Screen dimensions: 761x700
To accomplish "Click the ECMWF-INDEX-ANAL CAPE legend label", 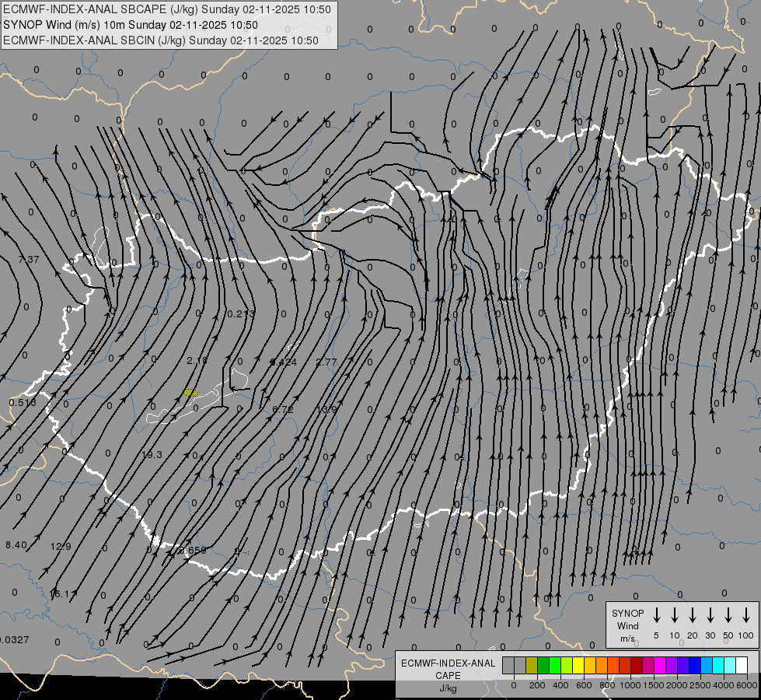I will click(448, 669).
